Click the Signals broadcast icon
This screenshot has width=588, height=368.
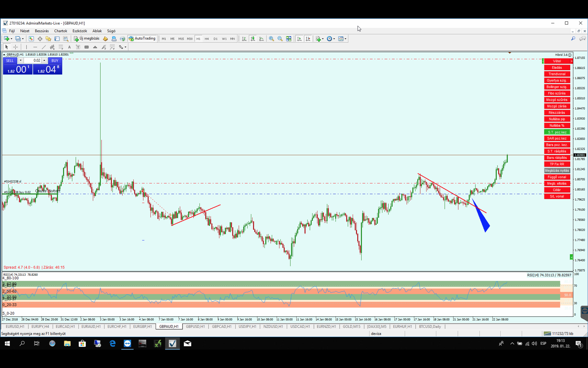[122, 39]
